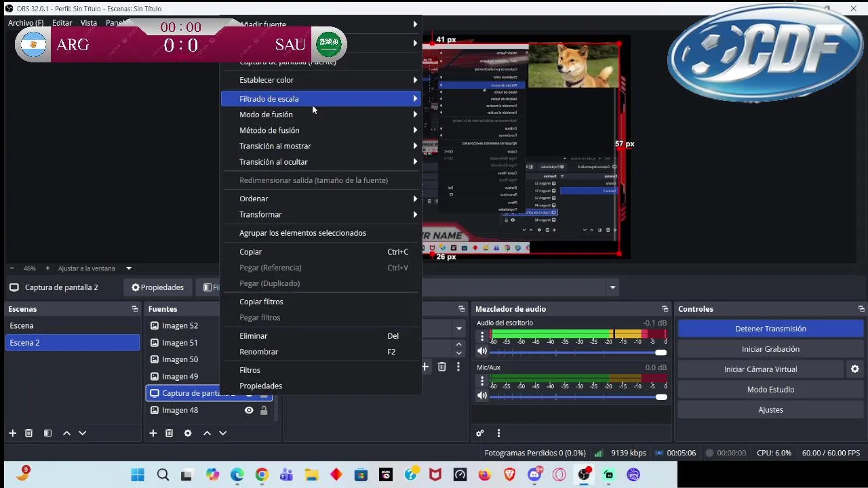This screenshot has width=868, height=488.
Task: Click Iniciar Grabación button
Action: [x=770, y=349]
